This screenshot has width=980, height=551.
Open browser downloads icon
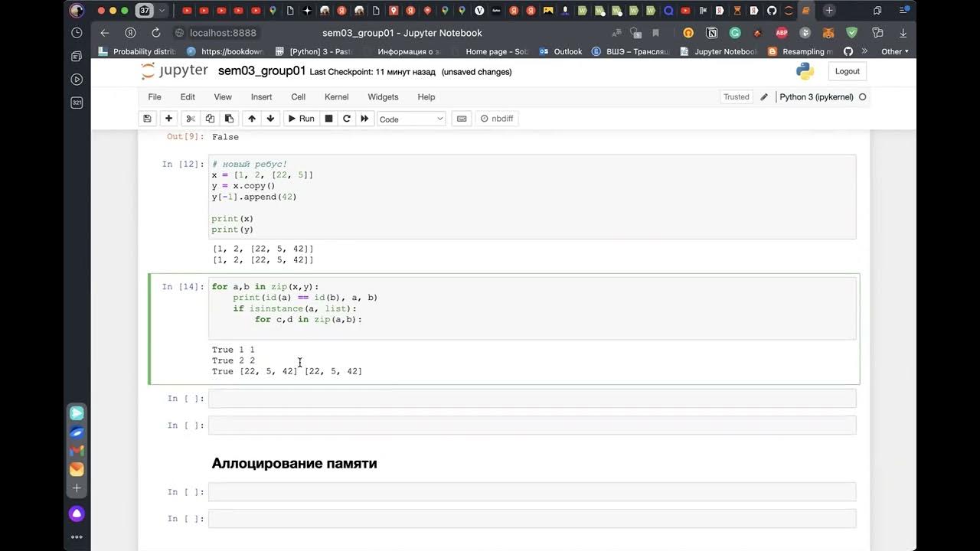click(x=903, y=33)
